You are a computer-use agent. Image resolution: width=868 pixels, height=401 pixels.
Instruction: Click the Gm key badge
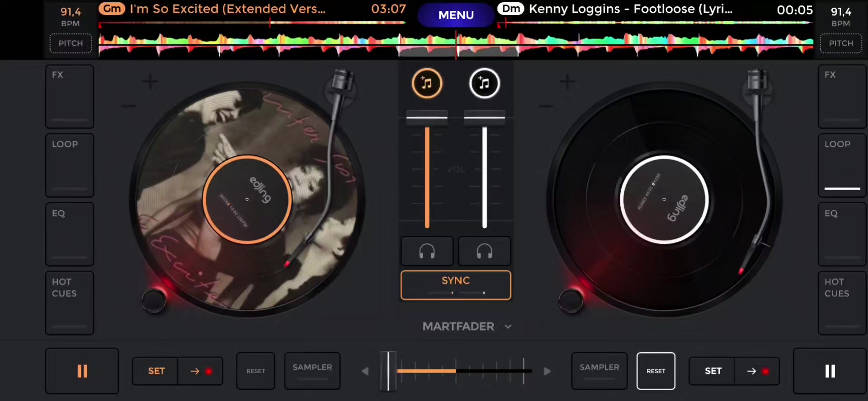(112, 9)
